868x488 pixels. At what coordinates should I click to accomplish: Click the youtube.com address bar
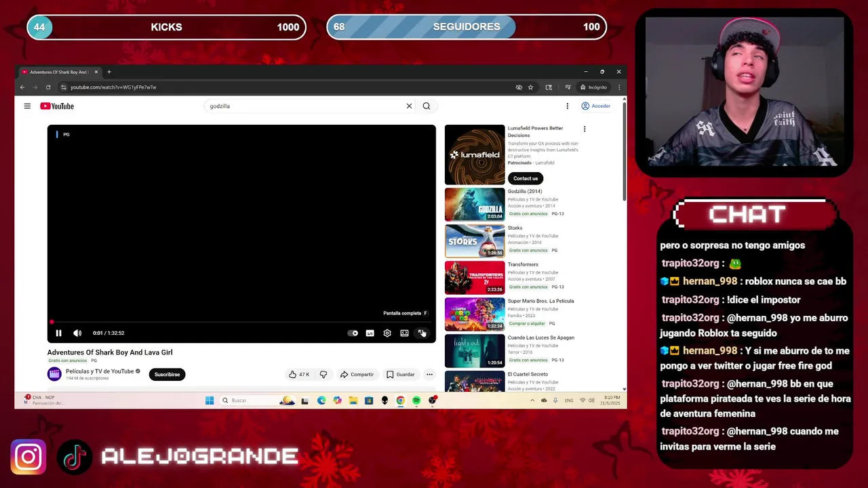(285, 87)
